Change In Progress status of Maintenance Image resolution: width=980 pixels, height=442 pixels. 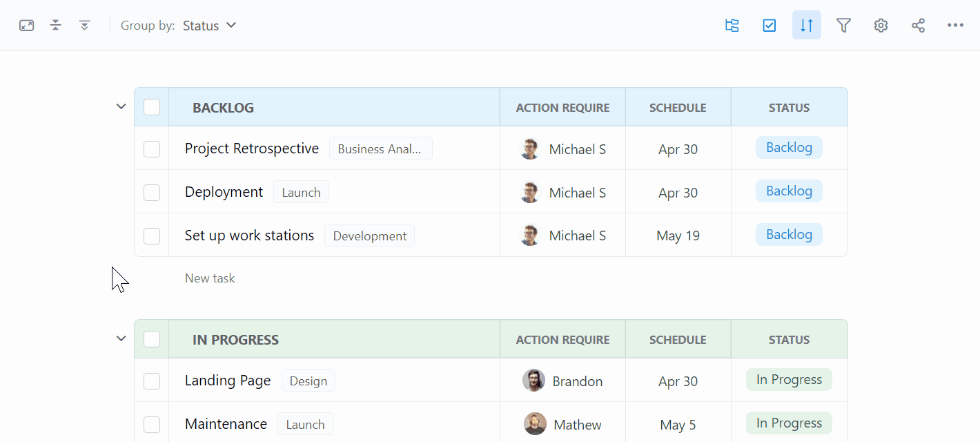(x=789, y=423)
